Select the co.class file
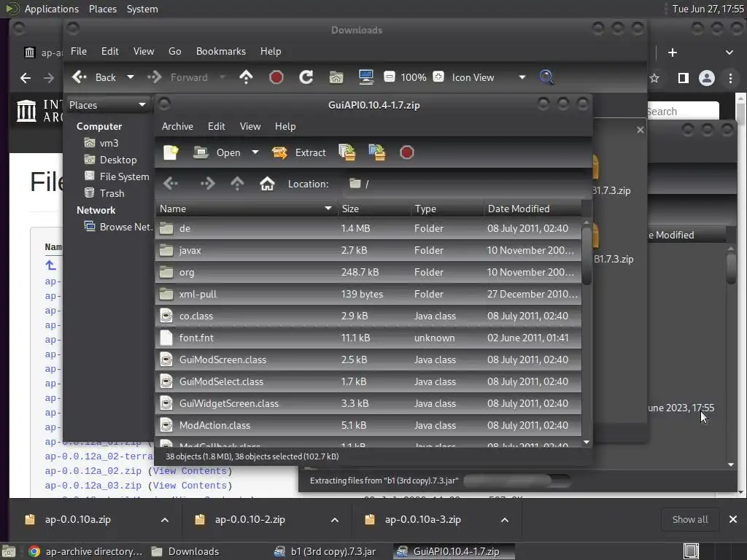747x560 pixels. coord(368,316)
